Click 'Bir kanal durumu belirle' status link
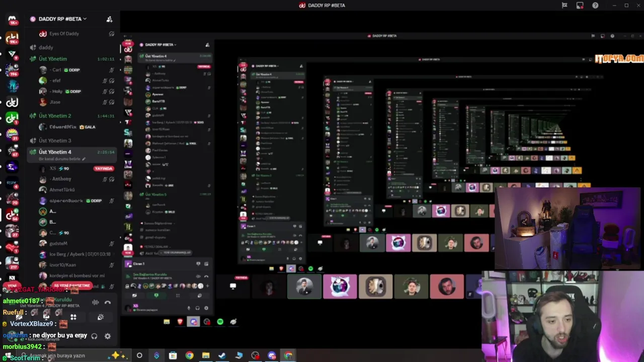Viewport: 644px width, 362px height. point(62,159)
